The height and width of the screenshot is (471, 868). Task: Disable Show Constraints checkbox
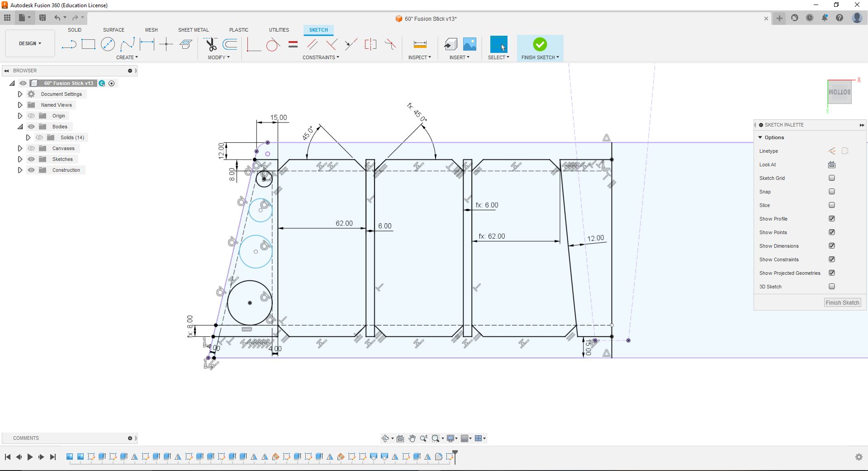point(831,259)
